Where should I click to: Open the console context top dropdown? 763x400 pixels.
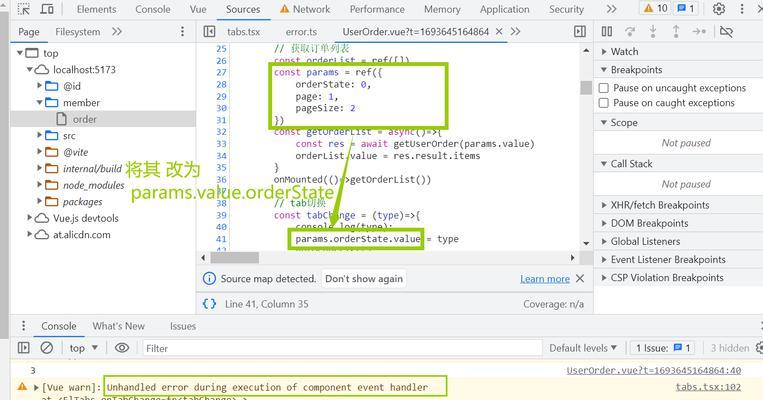(x=84, y=348)
